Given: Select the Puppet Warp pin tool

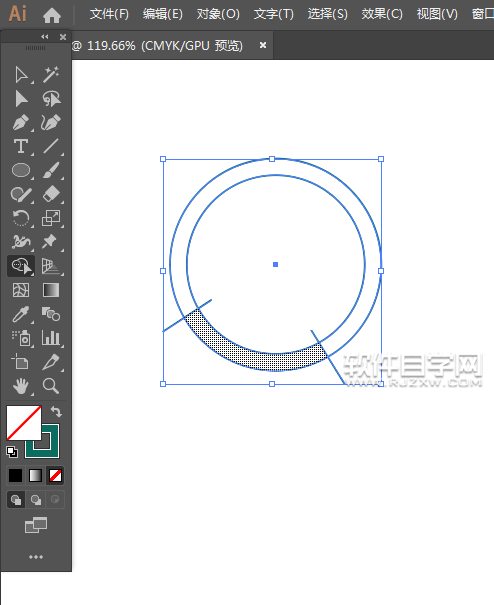Looking at the screenshot, I should coord(50,242).
